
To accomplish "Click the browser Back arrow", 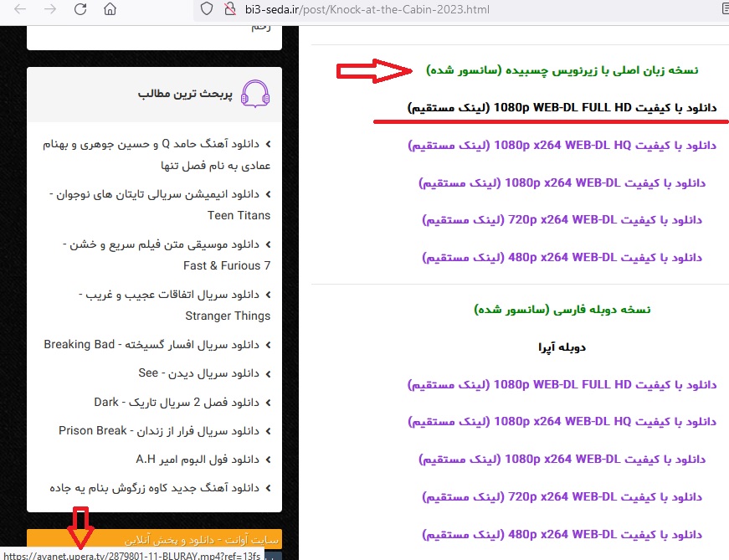I will 20,9.
